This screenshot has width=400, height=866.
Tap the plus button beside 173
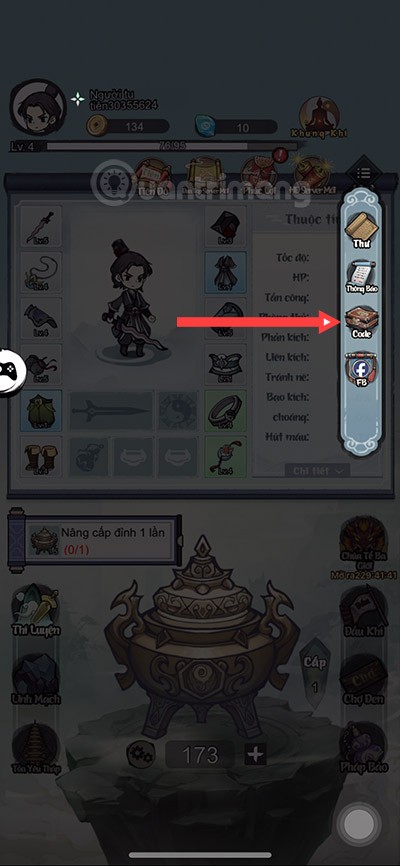(255, 754)
